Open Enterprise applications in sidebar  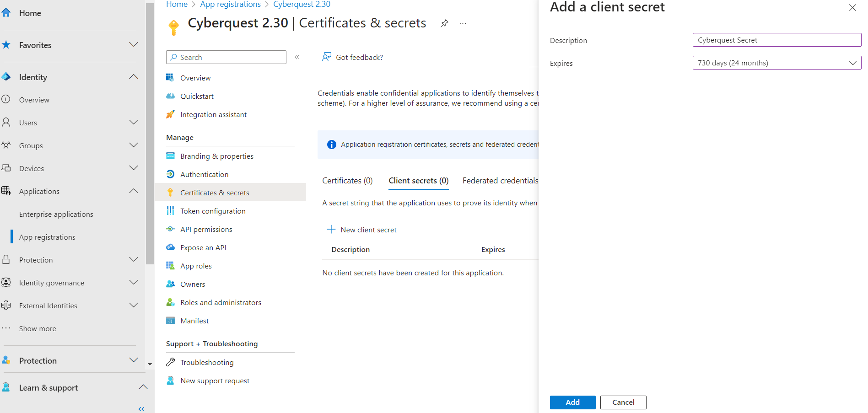point(56,214)
